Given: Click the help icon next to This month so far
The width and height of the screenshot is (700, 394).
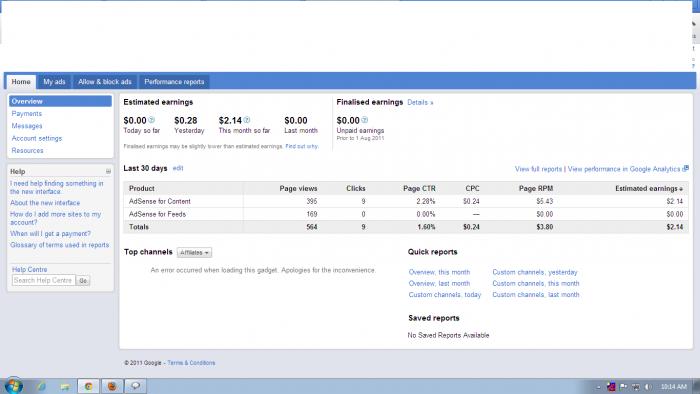Looking at the screenshot, I should 247,120.
